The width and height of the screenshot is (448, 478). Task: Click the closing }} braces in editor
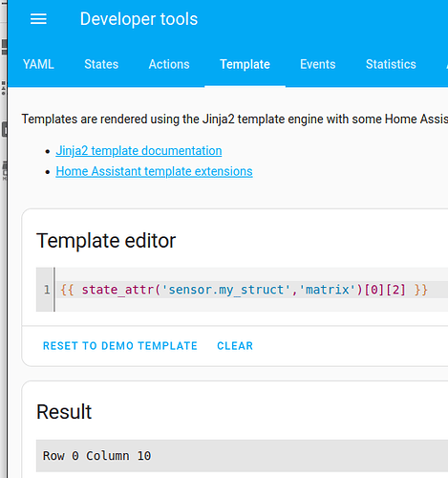[x=421, y=290]
